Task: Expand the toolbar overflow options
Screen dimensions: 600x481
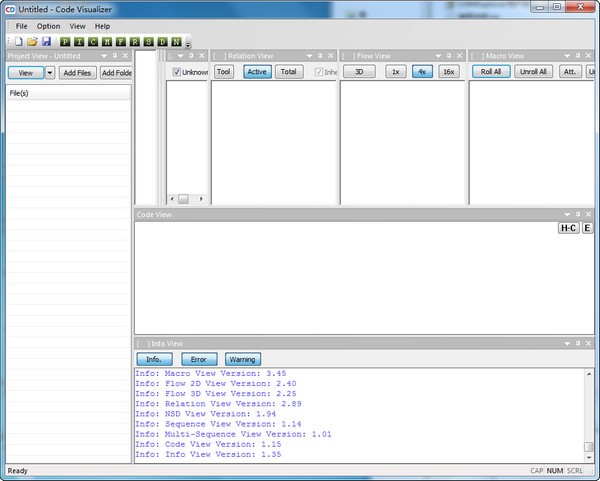Action: point(188,45)
